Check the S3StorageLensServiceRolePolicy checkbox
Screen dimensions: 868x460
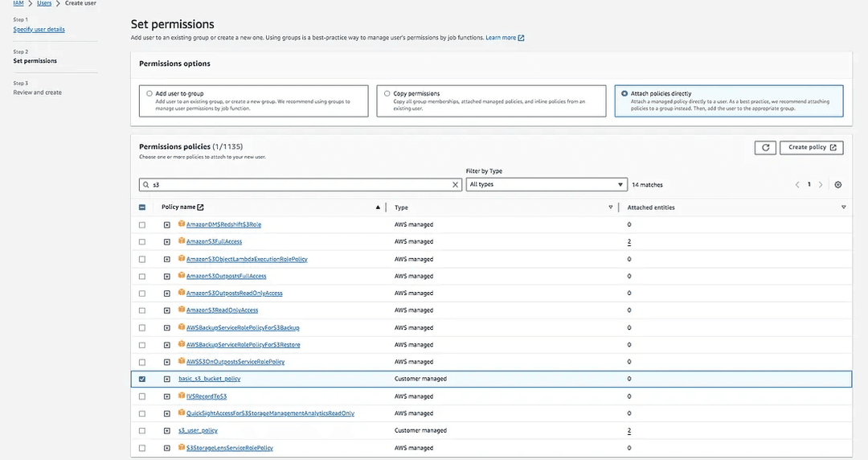click(142, 448)
